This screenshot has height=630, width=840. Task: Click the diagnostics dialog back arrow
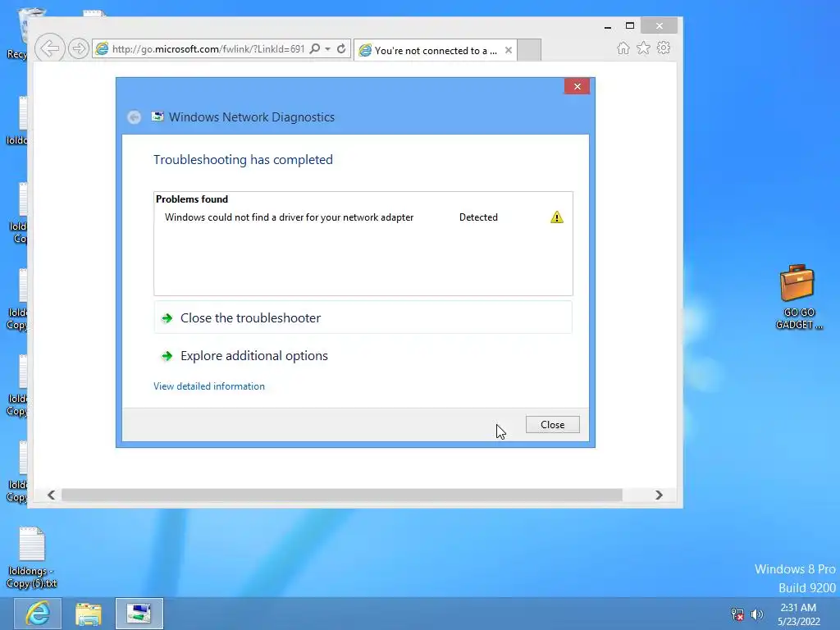pos(134,116)
